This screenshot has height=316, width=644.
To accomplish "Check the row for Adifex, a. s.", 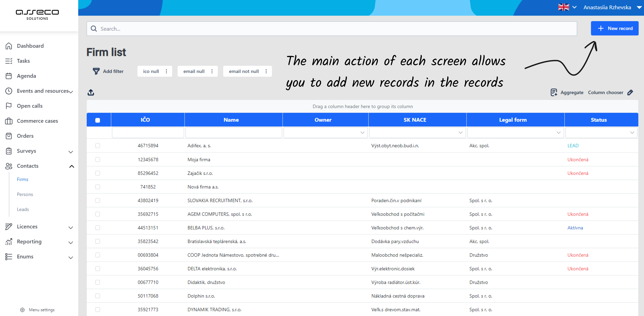I will (x=98, y=146).
